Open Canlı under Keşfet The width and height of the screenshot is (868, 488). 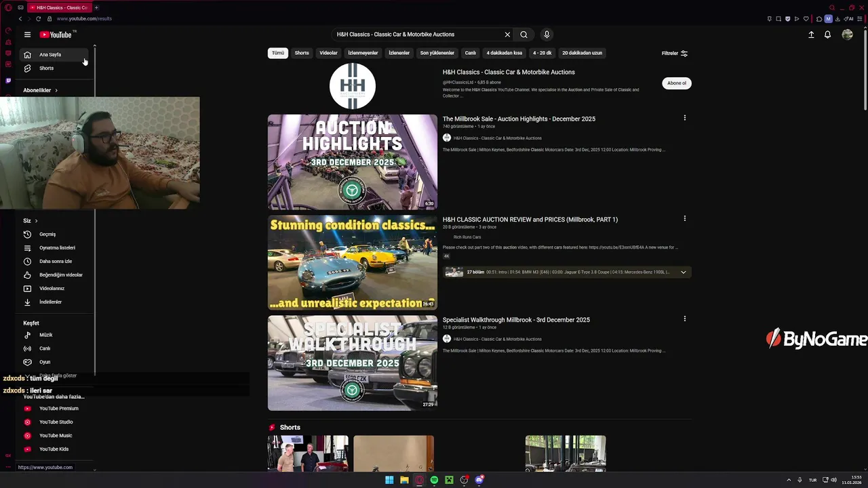point(52,348)
